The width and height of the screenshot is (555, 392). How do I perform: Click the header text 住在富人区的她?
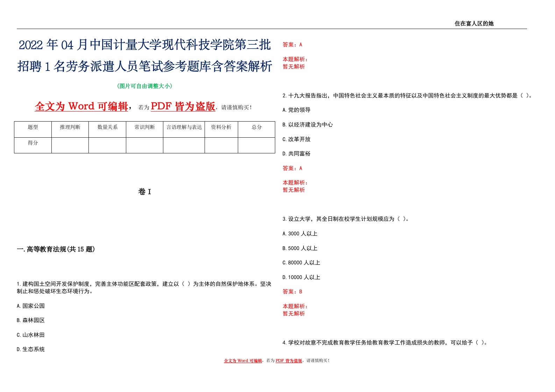(474, 23)
